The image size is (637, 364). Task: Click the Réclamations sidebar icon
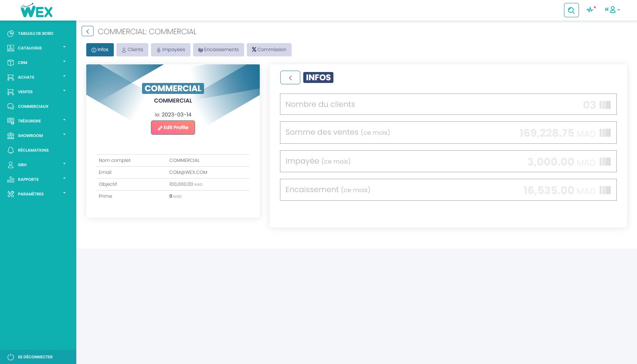pyautogui.click(x=11, y=151)
